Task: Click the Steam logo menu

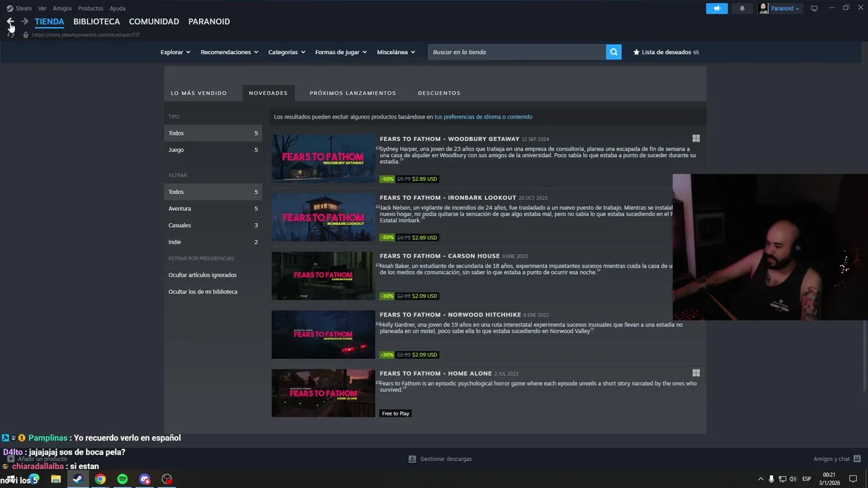Action: pos(19,9)
